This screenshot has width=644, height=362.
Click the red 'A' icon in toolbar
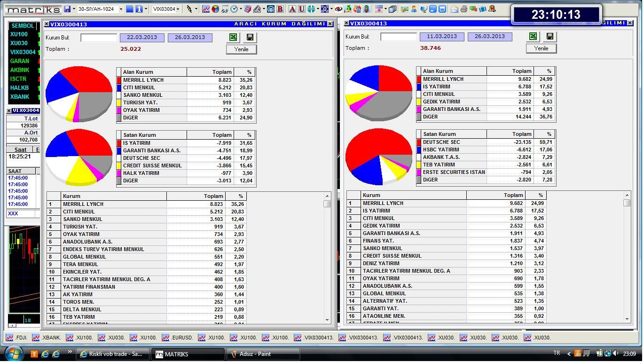tap(292, 9)
